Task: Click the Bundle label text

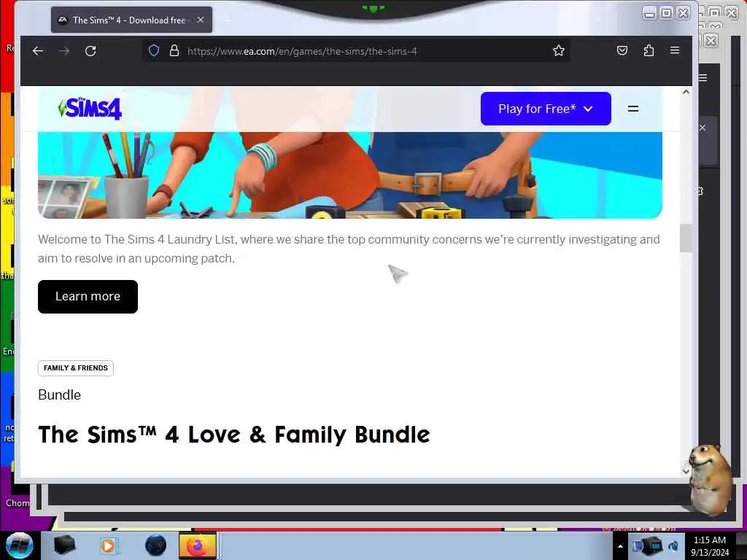Action: point(60,394)
